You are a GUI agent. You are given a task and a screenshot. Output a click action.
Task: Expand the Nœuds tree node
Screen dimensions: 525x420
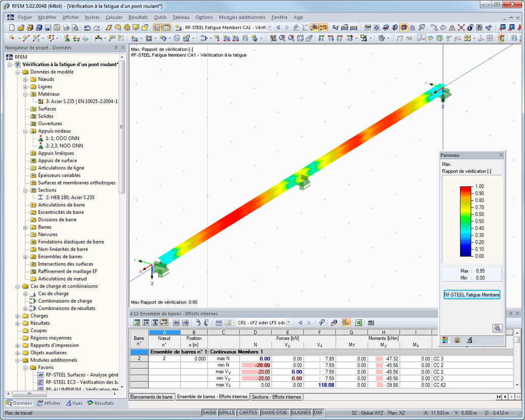[25, 79]
